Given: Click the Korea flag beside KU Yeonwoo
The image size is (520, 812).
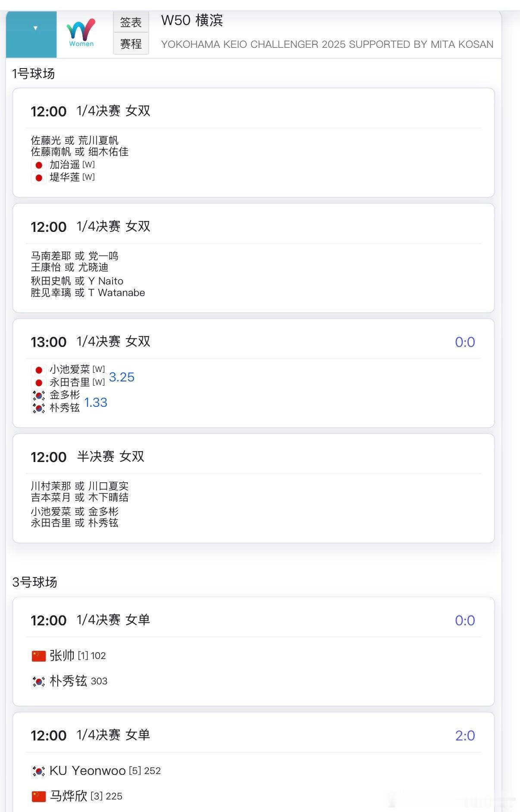Looking at the screenshot, I should (39, 771).
